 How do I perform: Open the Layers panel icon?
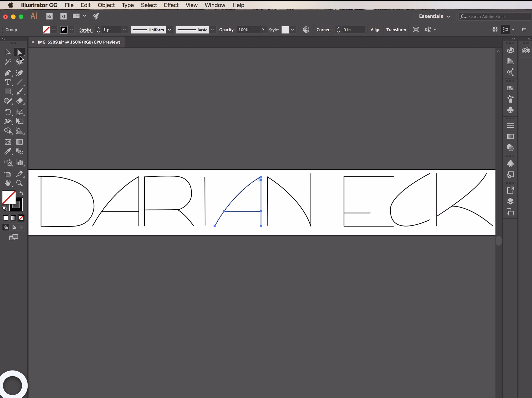pos(510,201)
